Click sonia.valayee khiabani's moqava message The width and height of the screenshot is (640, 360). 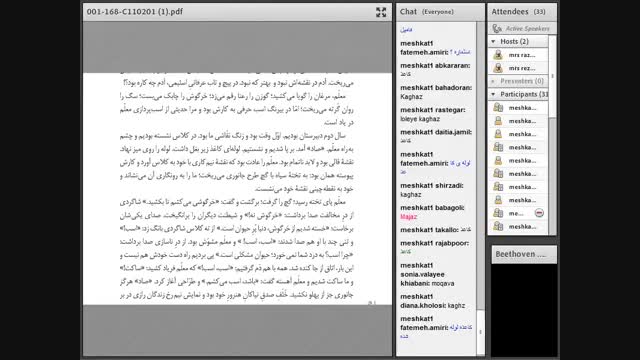pos(443,283)
